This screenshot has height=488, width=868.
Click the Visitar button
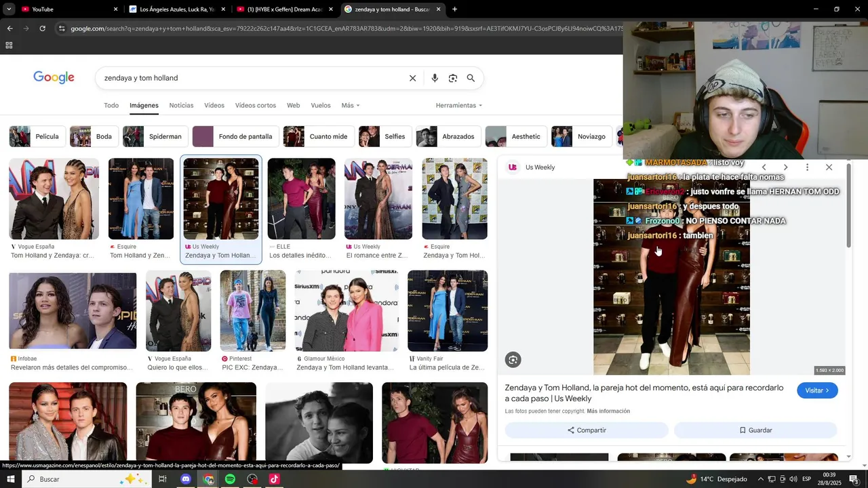[817, 390]
